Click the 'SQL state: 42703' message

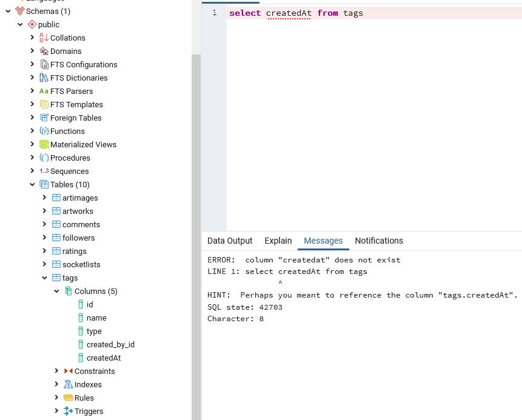245,307
